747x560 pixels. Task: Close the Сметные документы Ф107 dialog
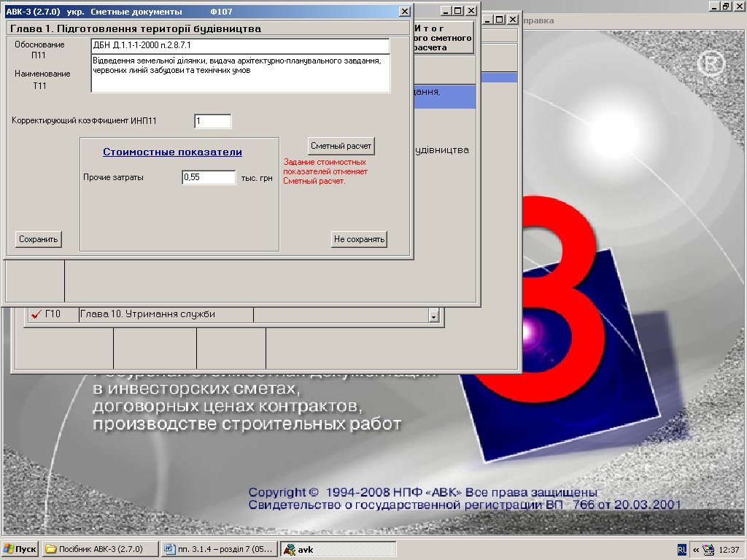404,11
